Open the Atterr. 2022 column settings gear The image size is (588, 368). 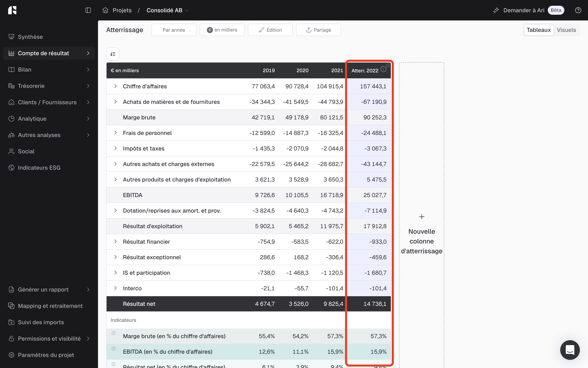tap(388, 65)
